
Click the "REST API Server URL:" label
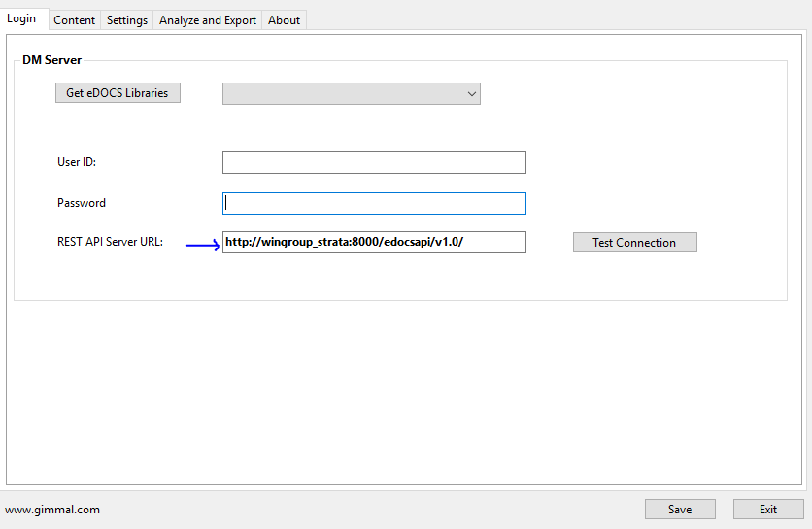coord(110,242)
